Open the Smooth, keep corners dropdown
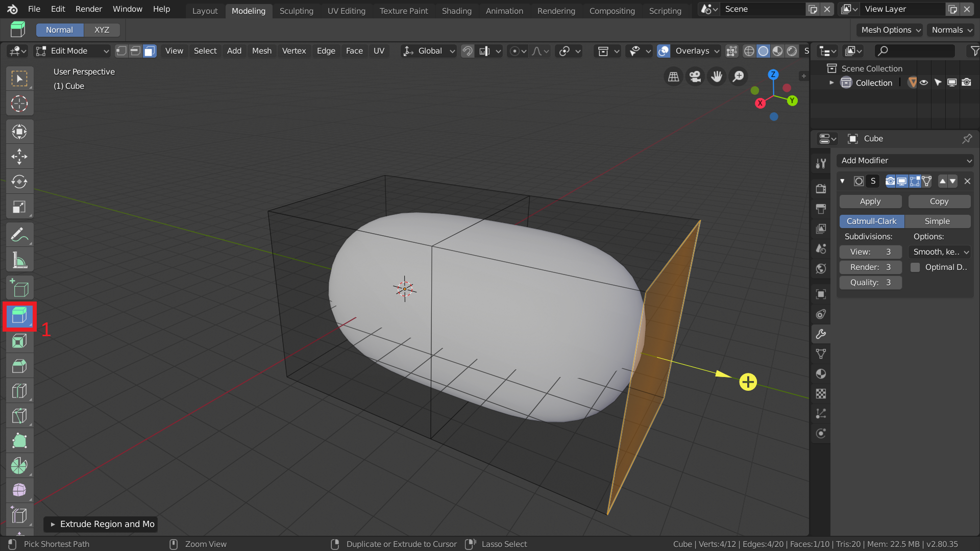This screenshot has width=980, height=551. [x=940, y=252]
